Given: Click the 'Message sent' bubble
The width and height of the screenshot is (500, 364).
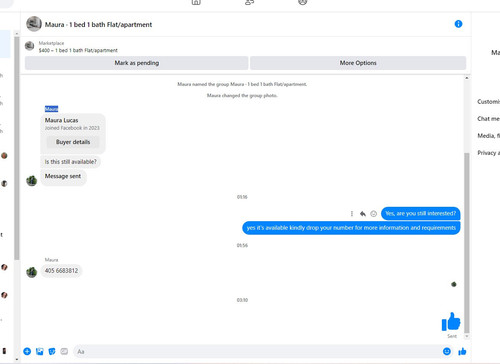Looking at the screenshot, I should (63, 176).
